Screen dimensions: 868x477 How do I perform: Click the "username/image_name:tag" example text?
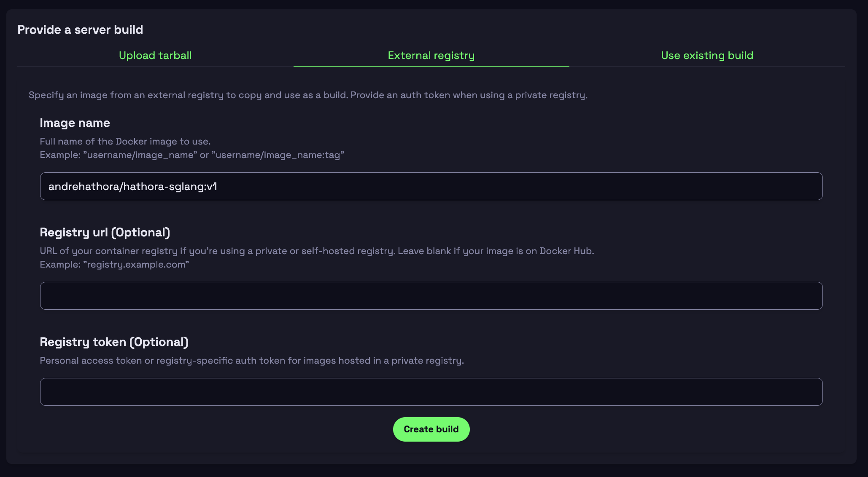(x=278, y=155)
